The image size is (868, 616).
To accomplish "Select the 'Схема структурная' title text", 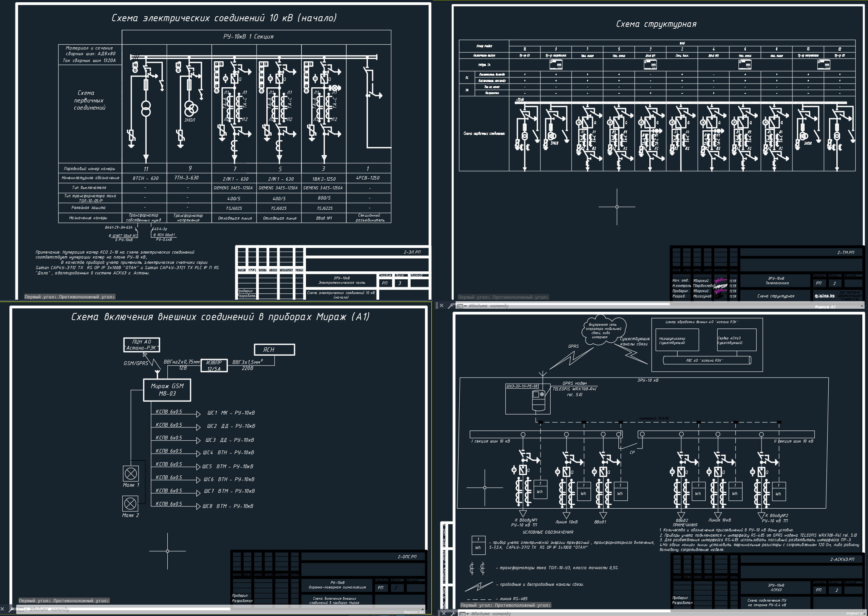I will [x=656, y=24].
